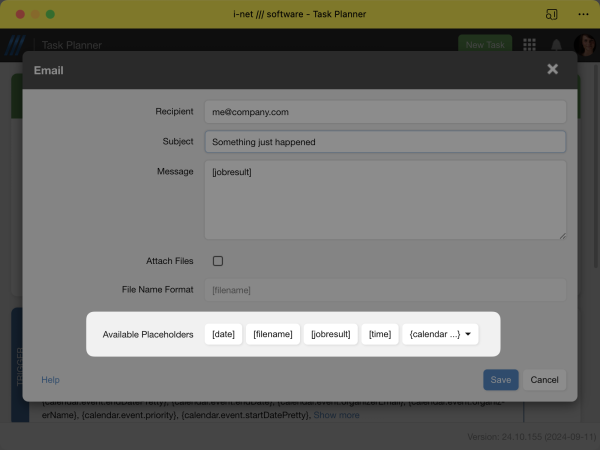
Task: Open the notifications bell
Action: point(556,45)
